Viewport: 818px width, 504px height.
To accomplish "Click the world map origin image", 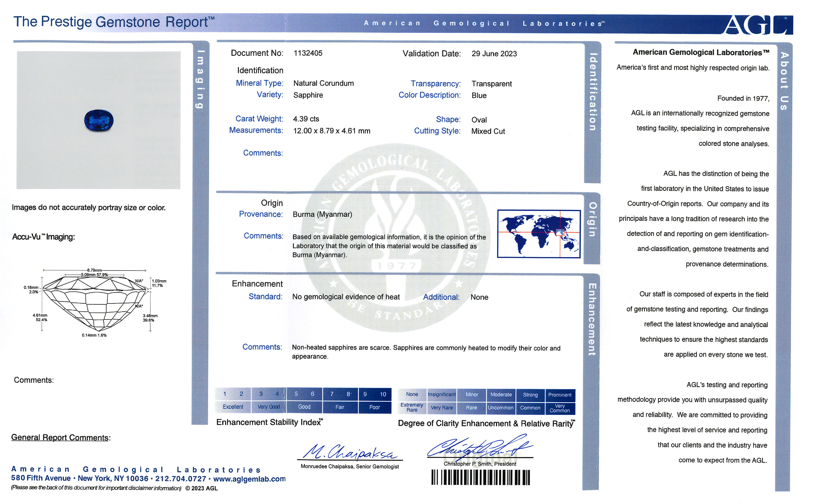I will coord(539,234).
